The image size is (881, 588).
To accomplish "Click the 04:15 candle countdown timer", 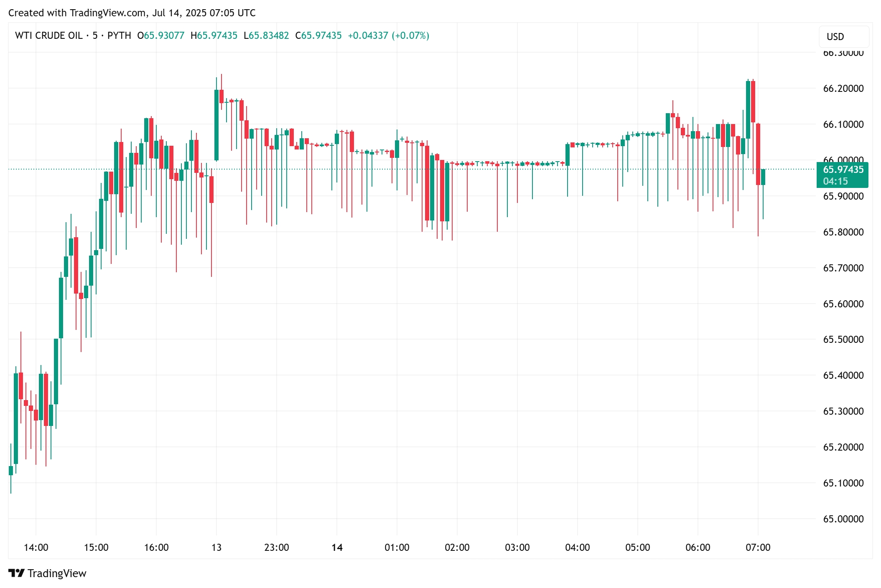I will (835, 181).
